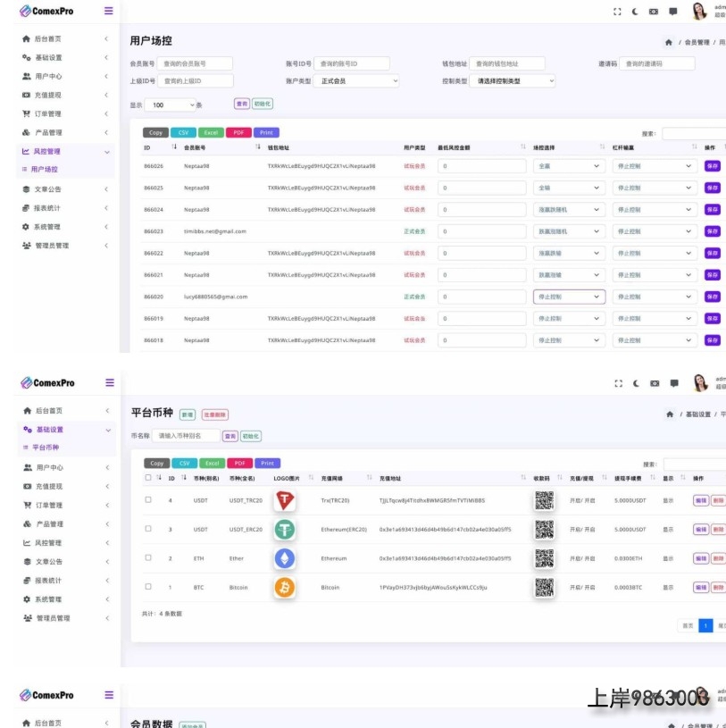726x728 pixels.
Task: Click Excel export button in 用户场控 table
Action: click(x=212, y=133)
